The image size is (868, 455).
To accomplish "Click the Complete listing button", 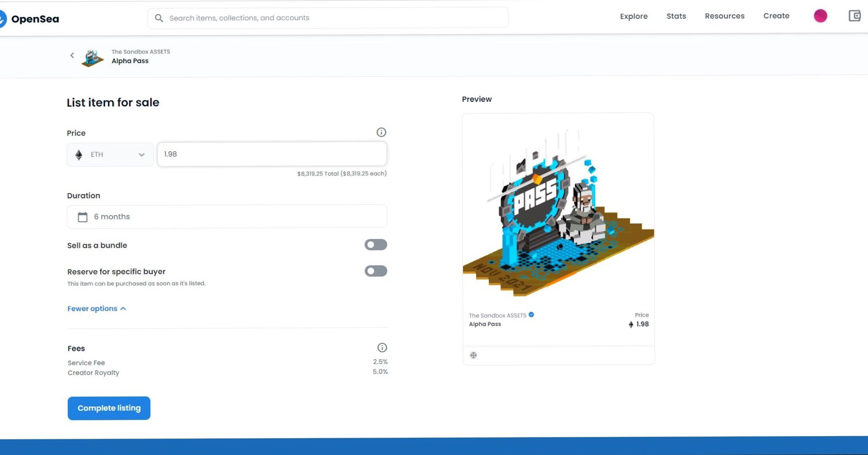I will pyautogui.click(x=109, y=408).
